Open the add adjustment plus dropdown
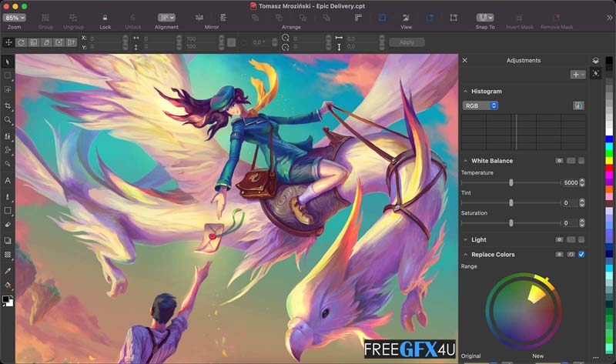The width and height of the screenshot is (616, 364). [578, 74]
